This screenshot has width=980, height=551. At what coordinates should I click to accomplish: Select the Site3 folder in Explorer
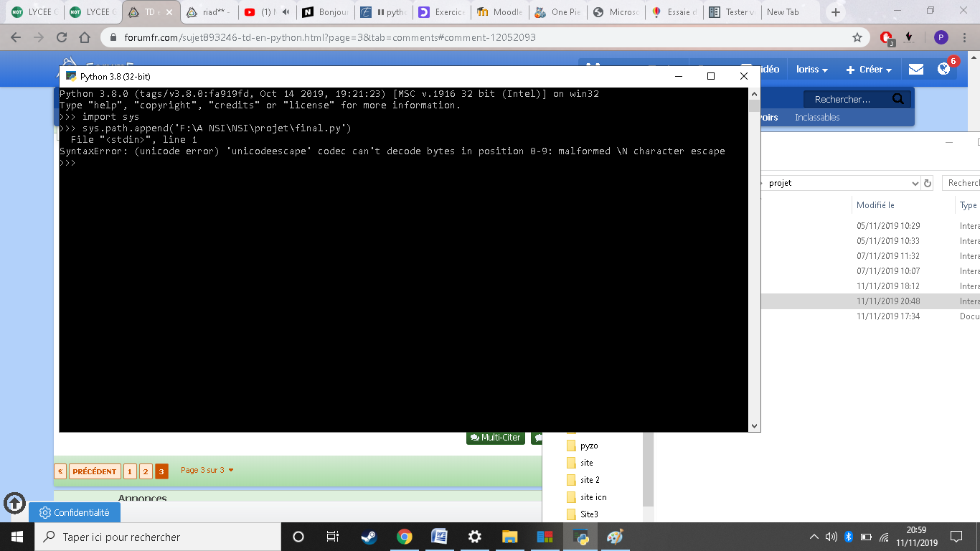(589, 514)
